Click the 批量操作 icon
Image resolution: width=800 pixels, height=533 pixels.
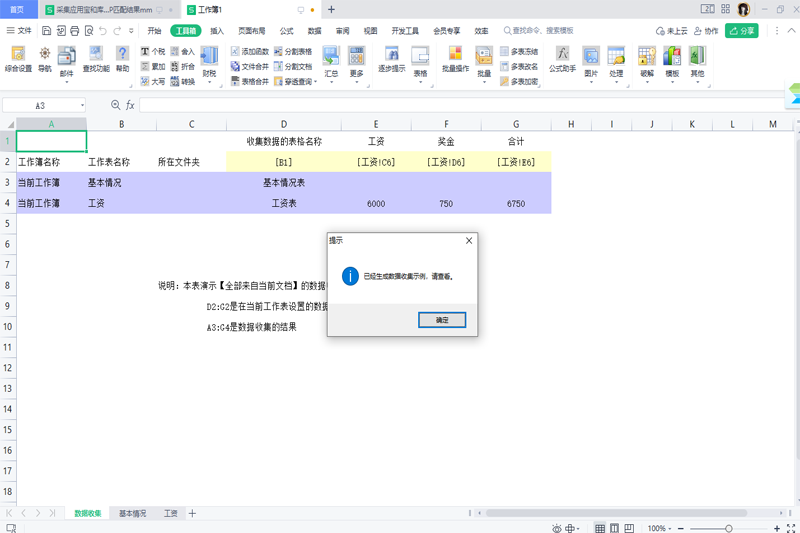455,58
